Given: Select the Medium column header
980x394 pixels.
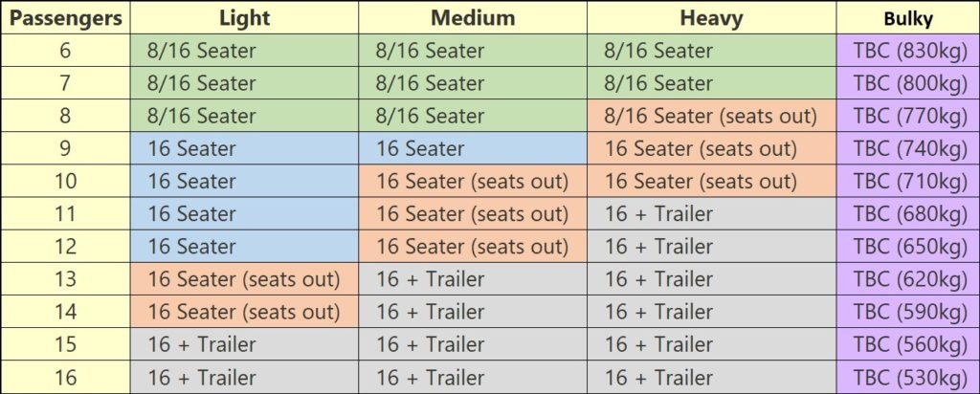Looking at the screenshot, I should (x=473, y=18).
